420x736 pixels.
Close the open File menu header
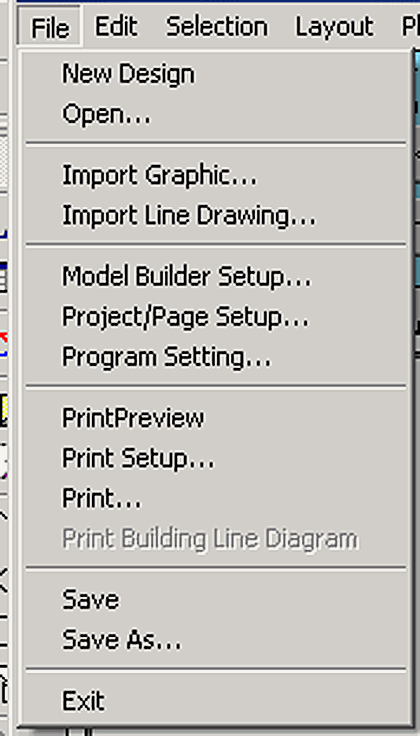tap(50, 27)
